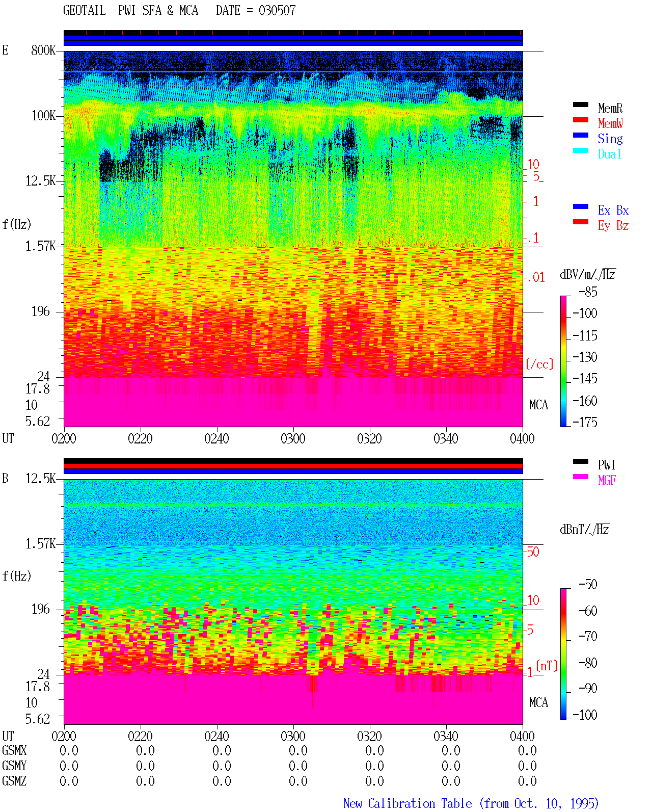Click the magenta MGF legend swatch
The width and height of the screenshot is (652, 812).
point(580,477)
